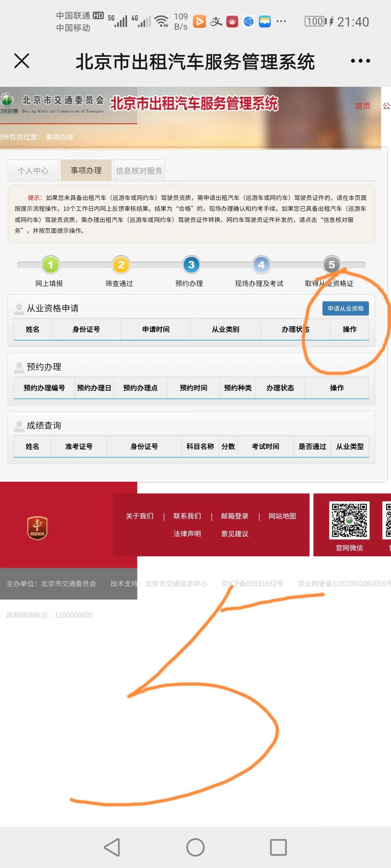Tap the WiFi status icon
Viewport: 391px width, 868px height.
pos(161,22)
